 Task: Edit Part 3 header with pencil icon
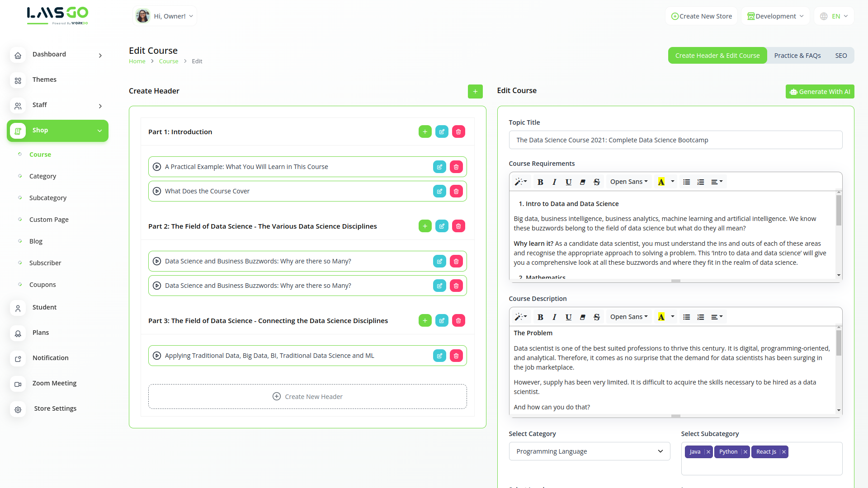442,320
